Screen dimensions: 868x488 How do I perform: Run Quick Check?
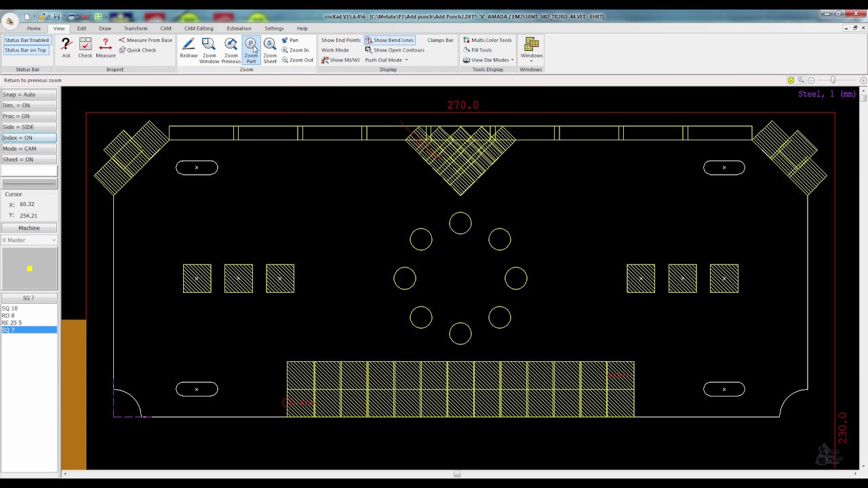(138, 50)
